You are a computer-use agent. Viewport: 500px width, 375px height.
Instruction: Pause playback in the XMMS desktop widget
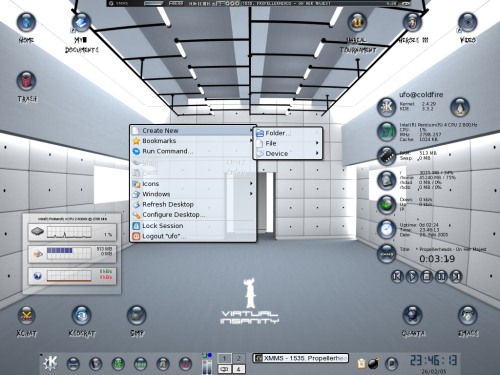tap(441, 276)
